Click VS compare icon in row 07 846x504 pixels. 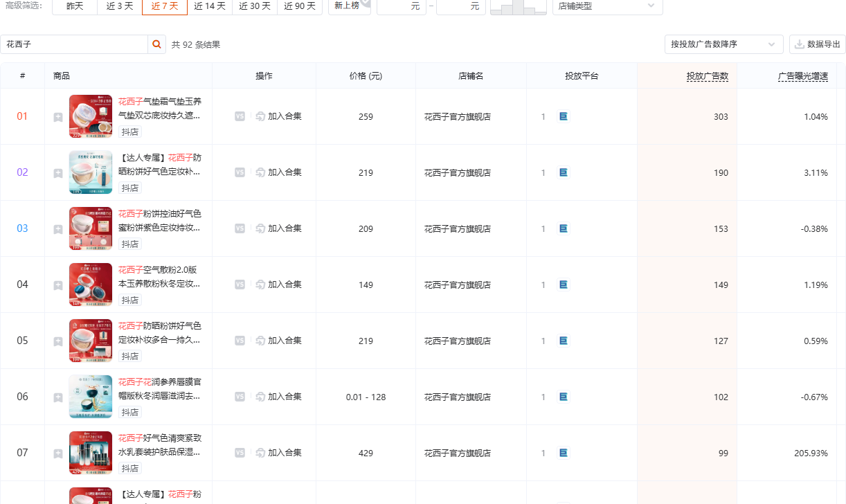[x=240, y=453]
